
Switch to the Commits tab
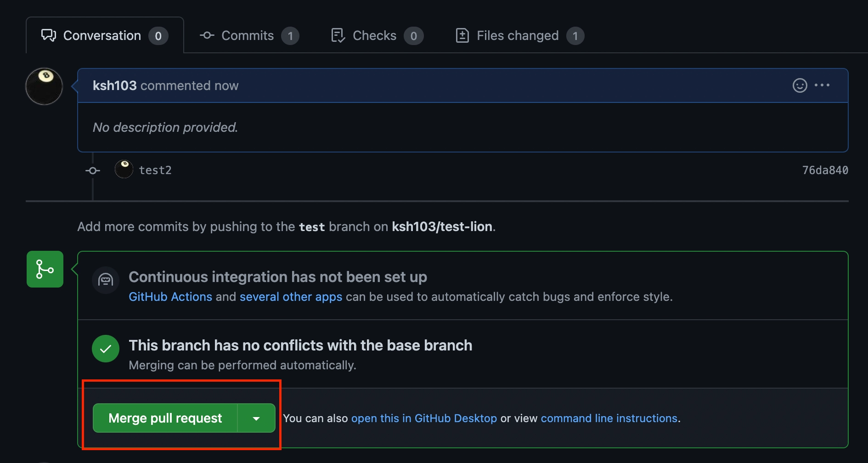coord(249,35)
